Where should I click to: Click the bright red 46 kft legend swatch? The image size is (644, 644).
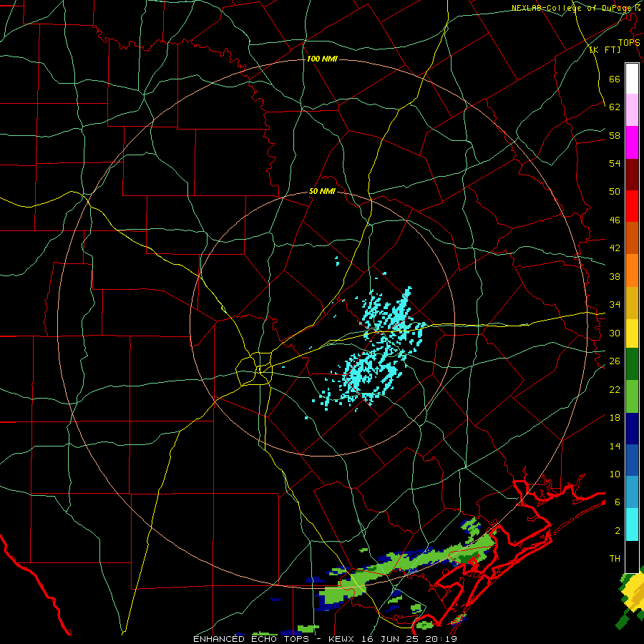tap(632, 206)
